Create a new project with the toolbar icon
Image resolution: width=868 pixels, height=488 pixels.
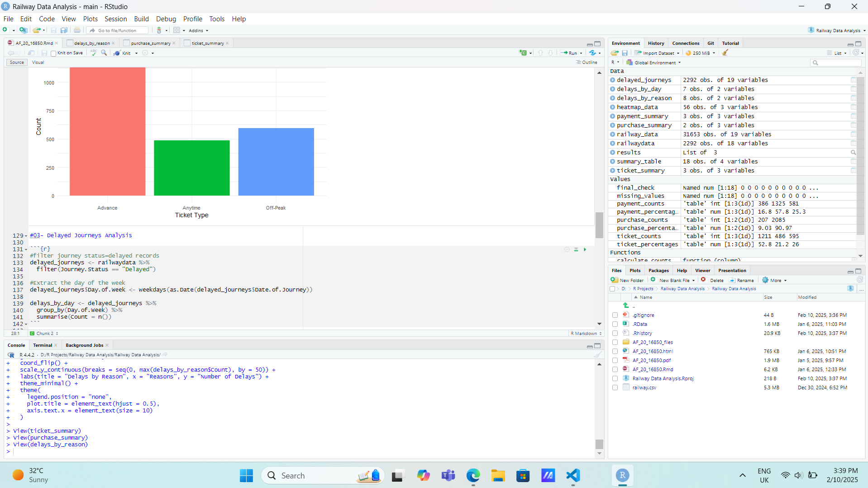(x=23, y=30)
